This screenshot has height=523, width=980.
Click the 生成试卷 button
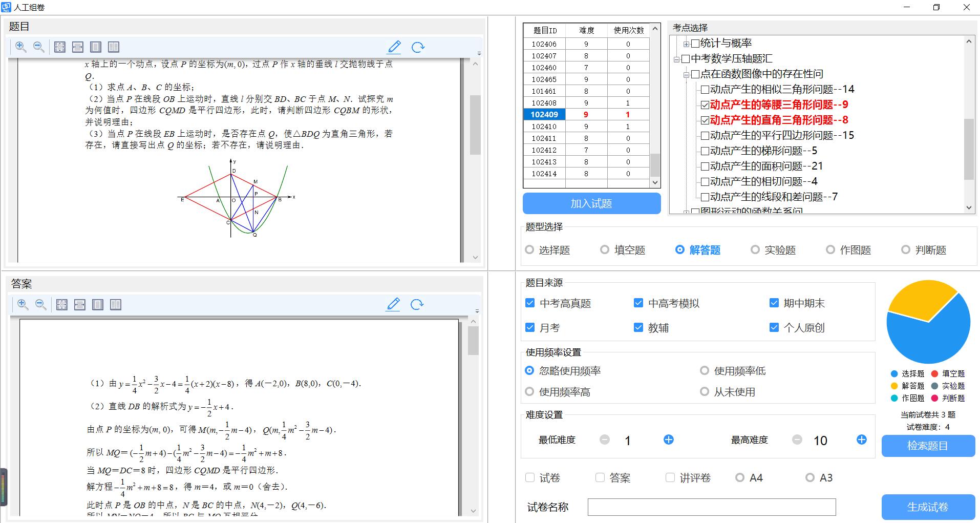(928, 507)
